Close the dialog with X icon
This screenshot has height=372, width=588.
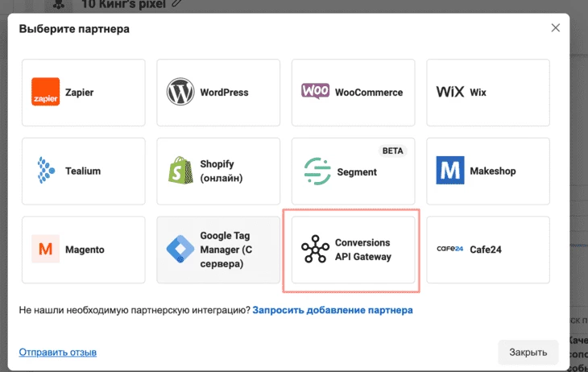pos(555,27)
